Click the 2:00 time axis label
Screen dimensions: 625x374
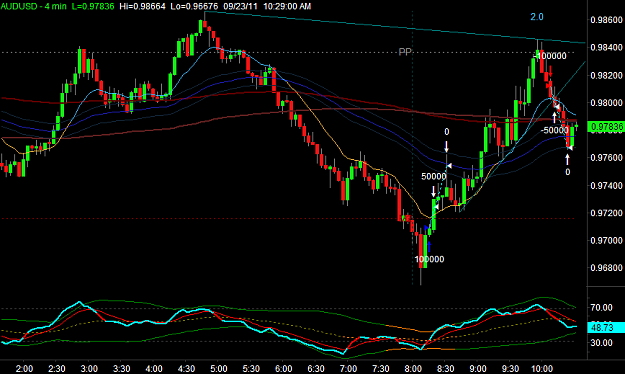pyautogui.click(x=24, y=368)
